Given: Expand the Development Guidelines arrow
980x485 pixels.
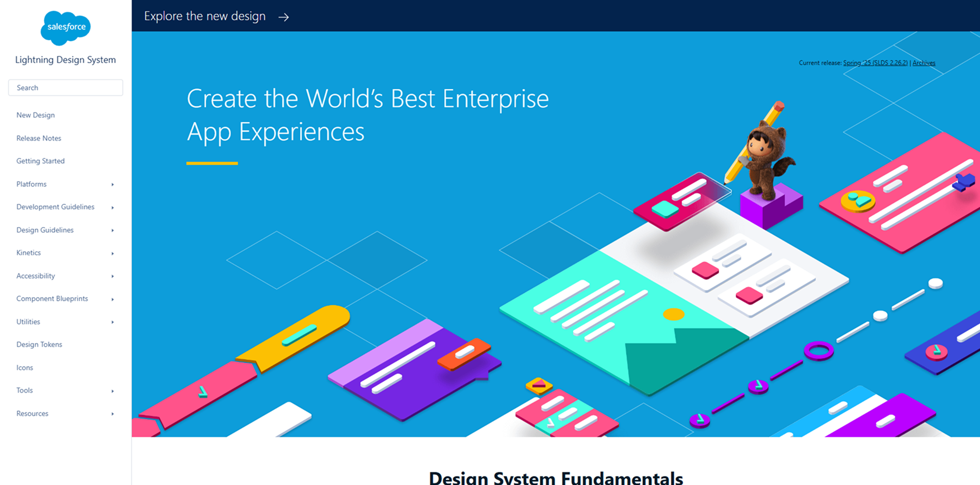Looking at the screenshot, I should (x=112, y=207).
